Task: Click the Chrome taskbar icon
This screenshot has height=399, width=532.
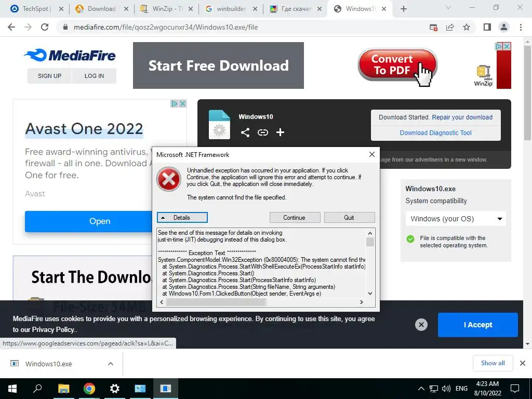Action: (89, 389)
